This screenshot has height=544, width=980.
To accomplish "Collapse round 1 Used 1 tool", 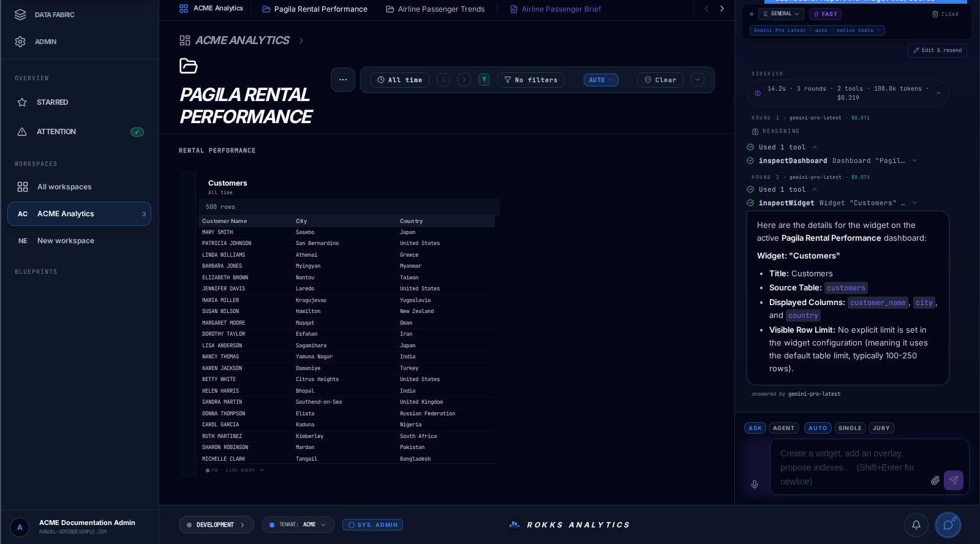I will (815, 148).
